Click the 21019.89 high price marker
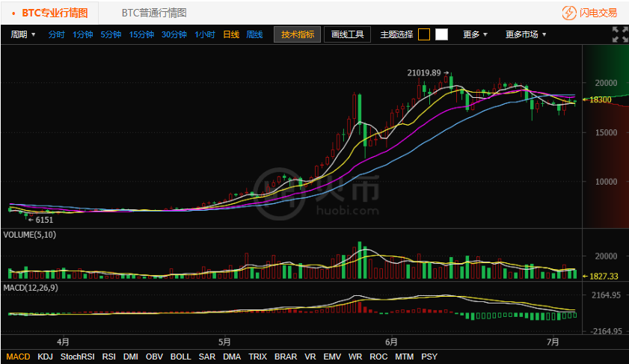This screenshot has height=364, width=629. point(424,73)
